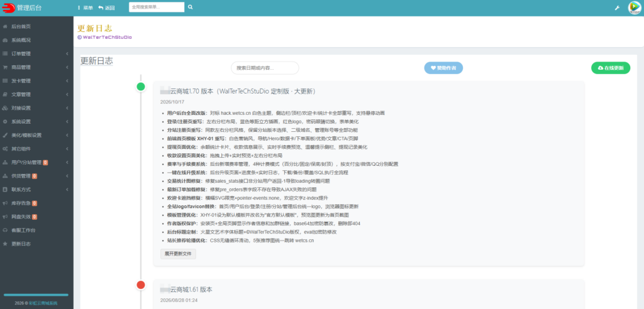Click the 客服工作台 headset icon
The height and width of the screenshot is (309, 644).
click(x=5, y=230)
